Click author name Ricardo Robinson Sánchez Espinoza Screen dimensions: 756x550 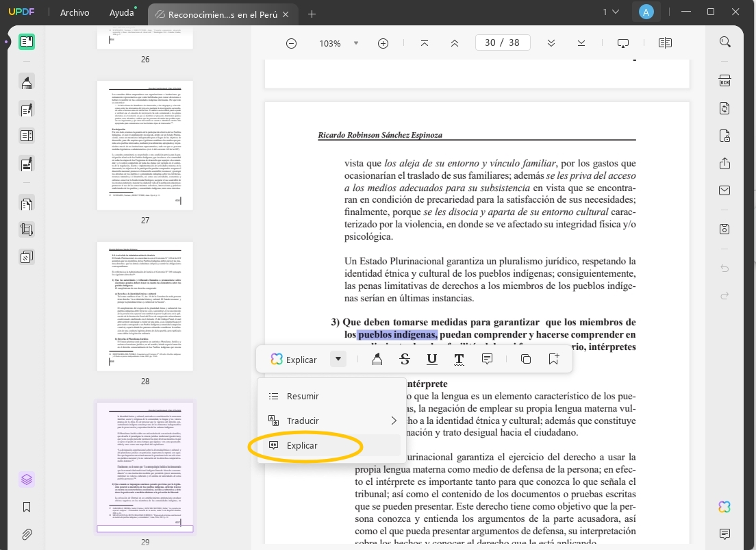click(x=380, y=135)
